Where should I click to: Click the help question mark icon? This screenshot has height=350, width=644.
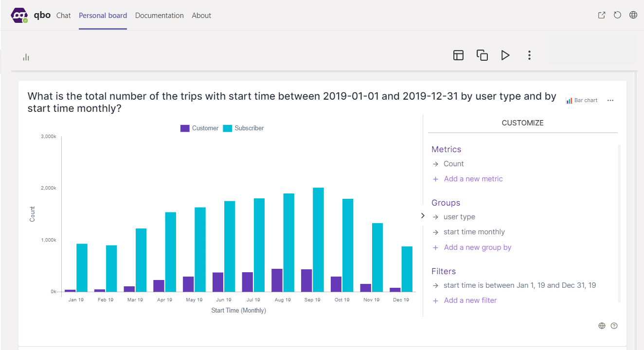614,326
